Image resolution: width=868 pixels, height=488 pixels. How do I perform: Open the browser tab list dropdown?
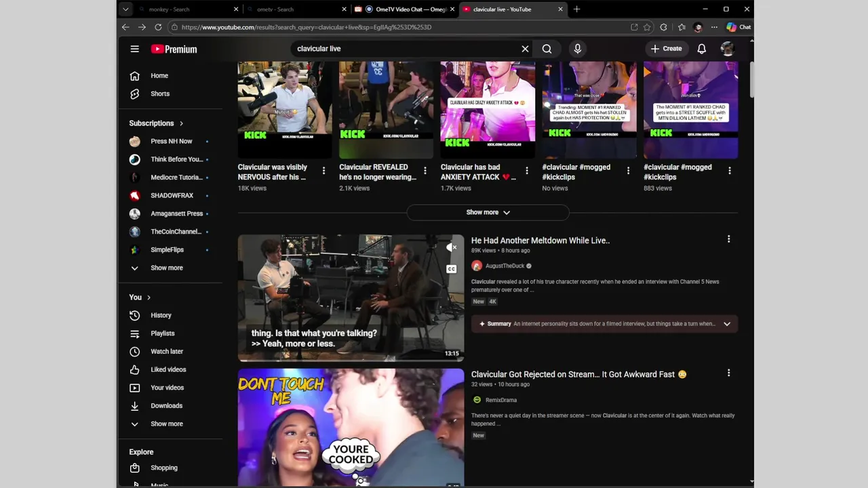125,9
